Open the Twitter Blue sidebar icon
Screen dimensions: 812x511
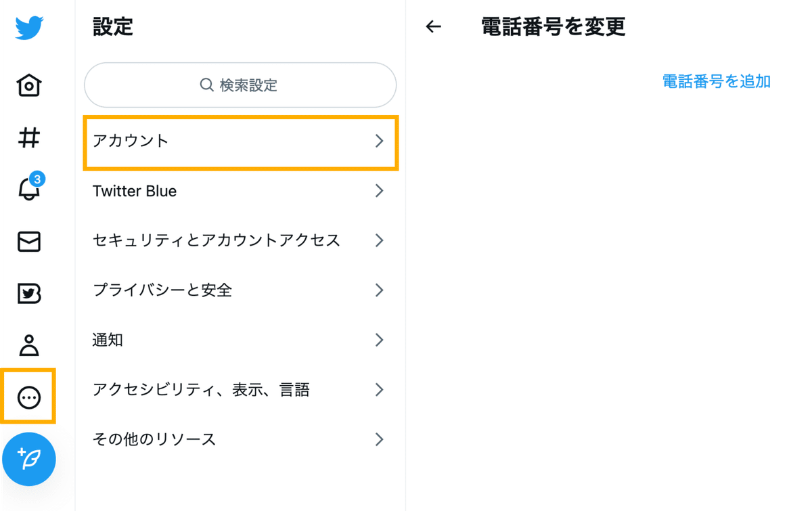tap(29, 294)
